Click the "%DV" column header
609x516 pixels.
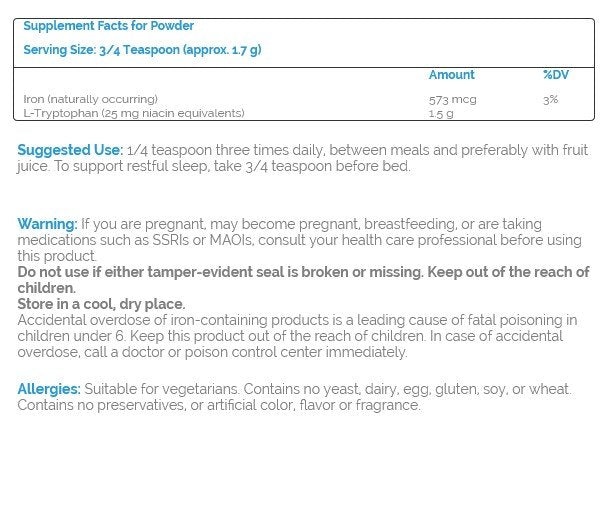(x=556, y=75)
